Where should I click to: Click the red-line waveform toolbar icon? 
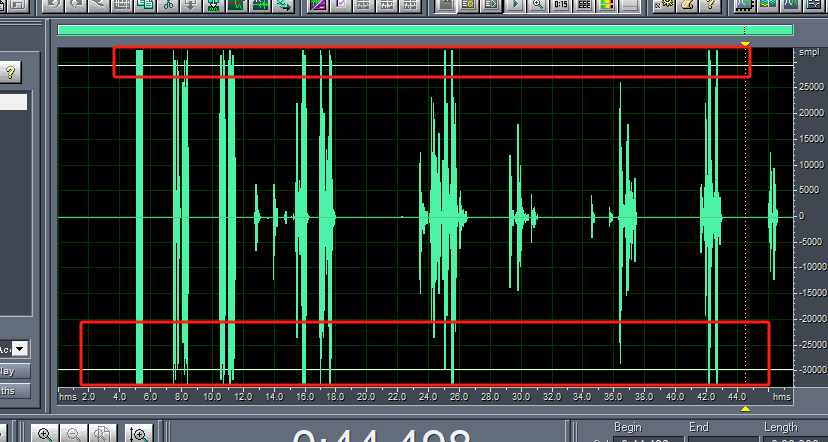point(237,4)
